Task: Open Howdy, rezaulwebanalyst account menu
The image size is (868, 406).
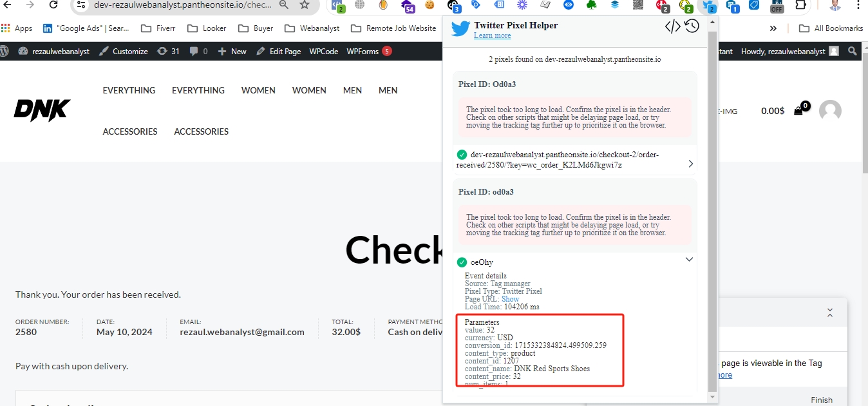Action: click(x=789, y=51)
